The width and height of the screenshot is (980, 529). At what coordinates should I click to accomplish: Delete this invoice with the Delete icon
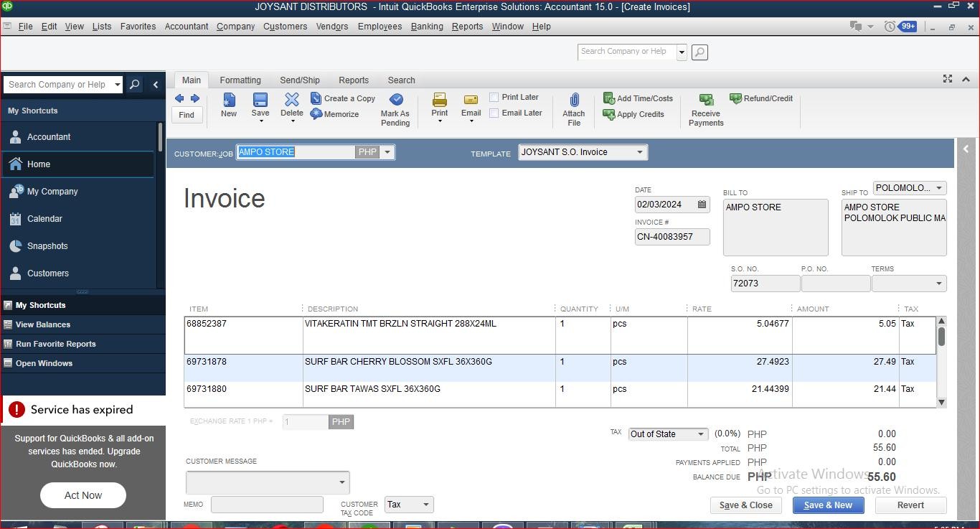[x=292, y=105]
